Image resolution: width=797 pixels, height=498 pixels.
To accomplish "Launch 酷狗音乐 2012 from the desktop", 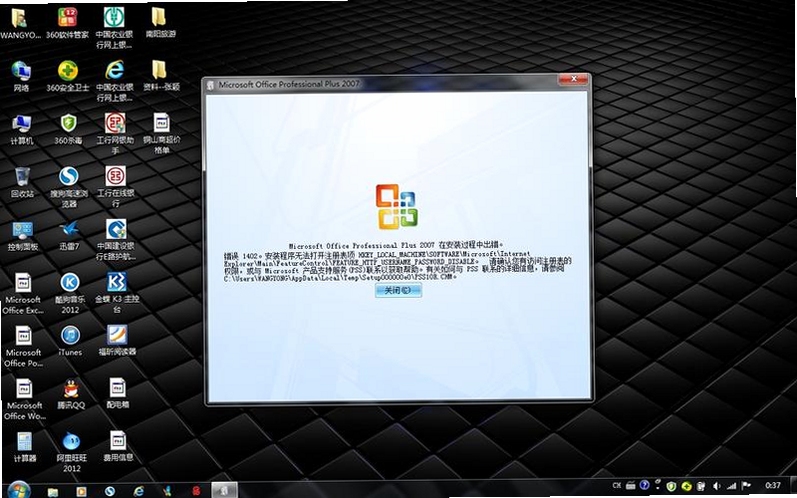I will click(70, 294).
